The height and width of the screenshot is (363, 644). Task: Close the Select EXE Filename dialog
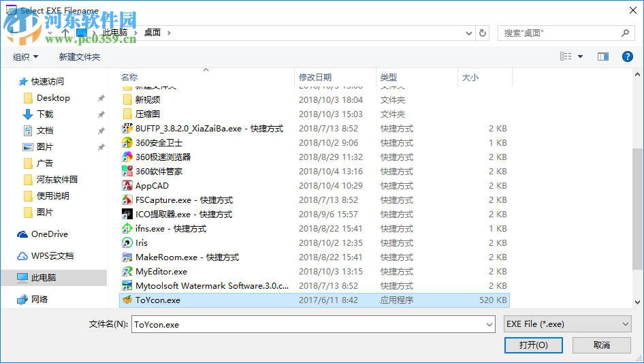(633, 10)
